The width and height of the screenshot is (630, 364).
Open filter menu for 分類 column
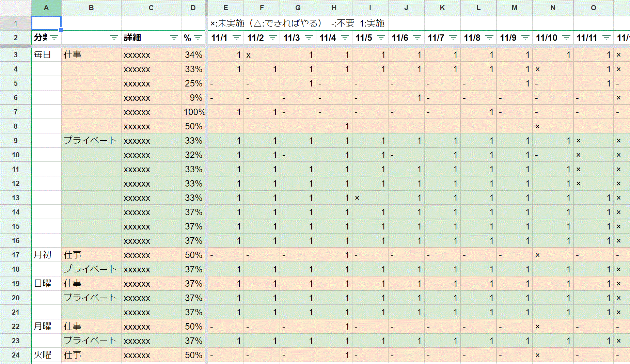click(x=54, y=38)
